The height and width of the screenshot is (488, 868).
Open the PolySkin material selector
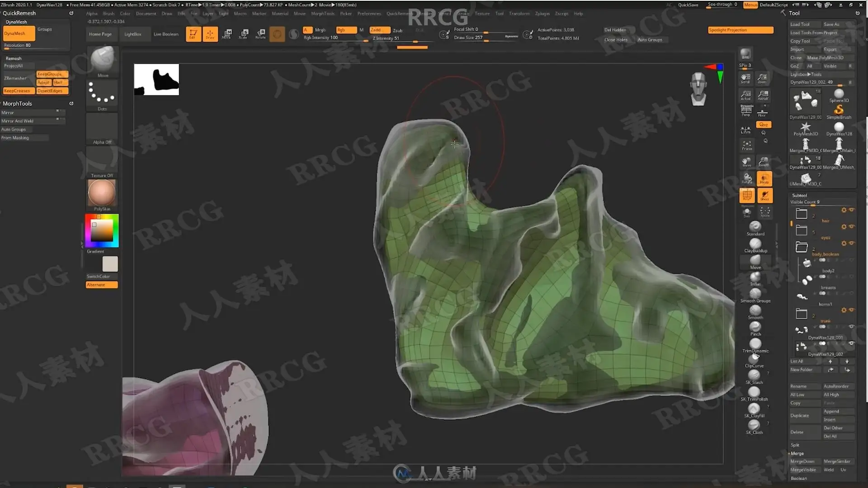click(102, 195)
